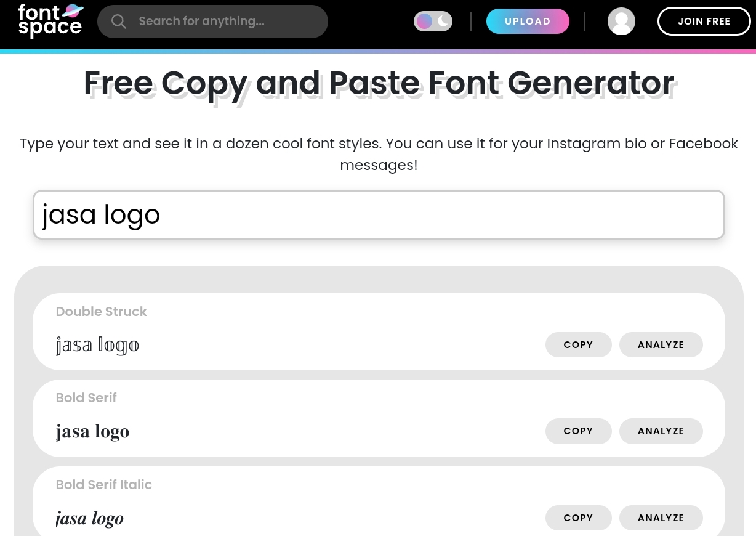This screenshot has width=756, height=536.
Task: Copy the Bold Serif Italic text
Action: [x=578, y=518]
